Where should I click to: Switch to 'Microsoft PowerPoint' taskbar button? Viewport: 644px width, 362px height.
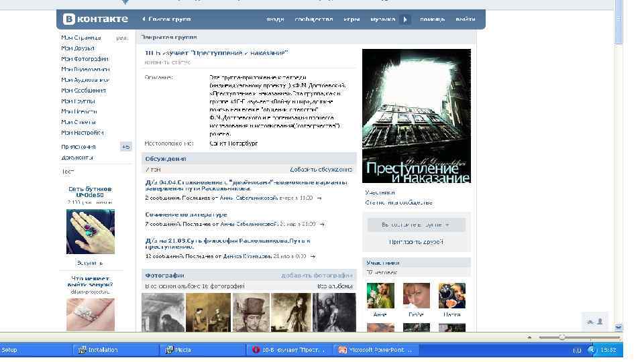376,350
